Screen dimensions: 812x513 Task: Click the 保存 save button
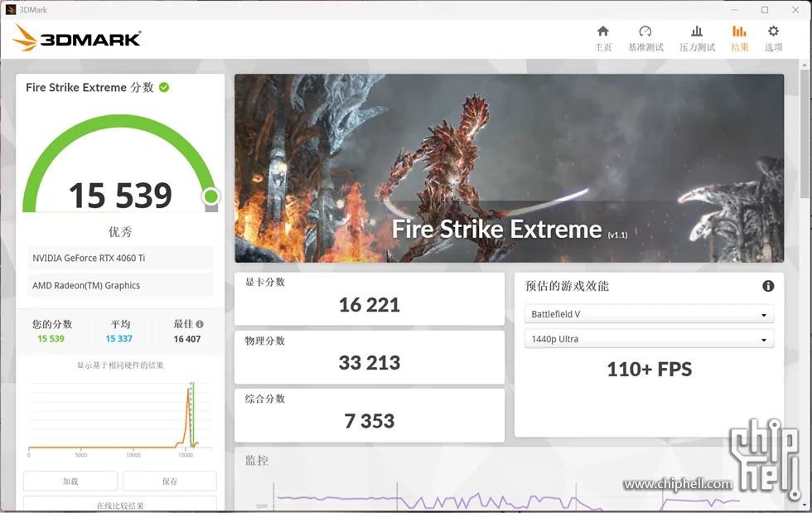(169, 481)
